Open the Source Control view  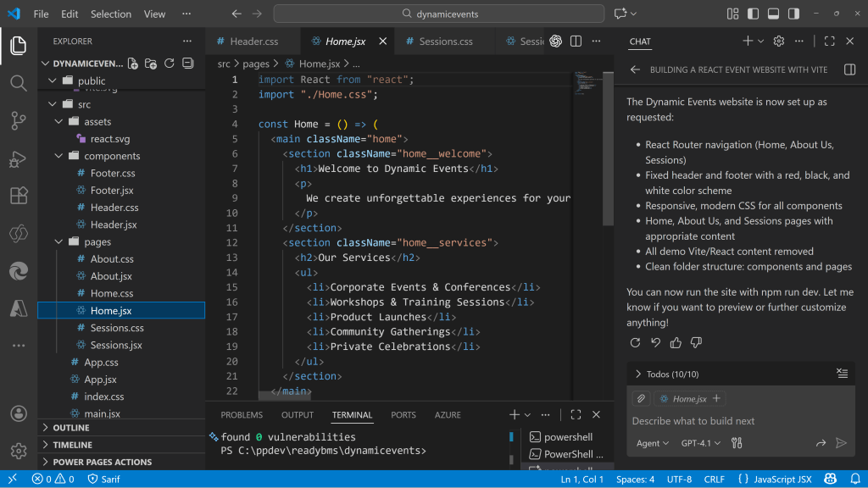coord(18,120)
